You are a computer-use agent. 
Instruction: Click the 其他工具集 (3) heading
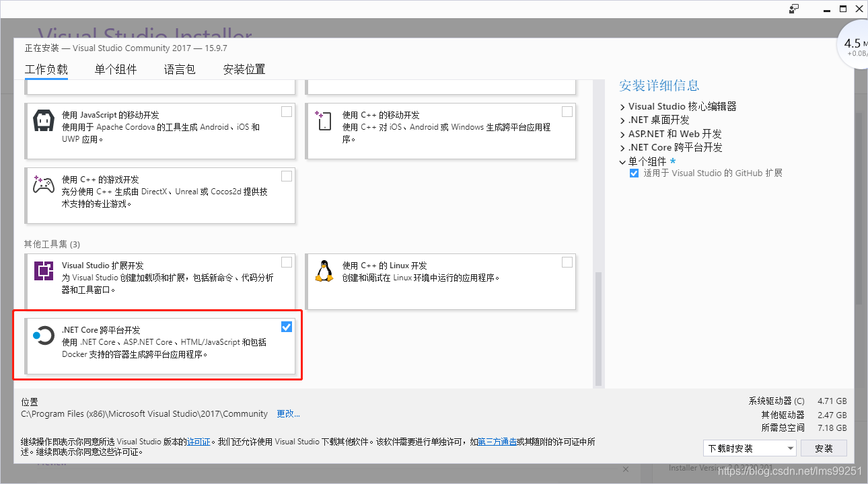pos(52,244)
